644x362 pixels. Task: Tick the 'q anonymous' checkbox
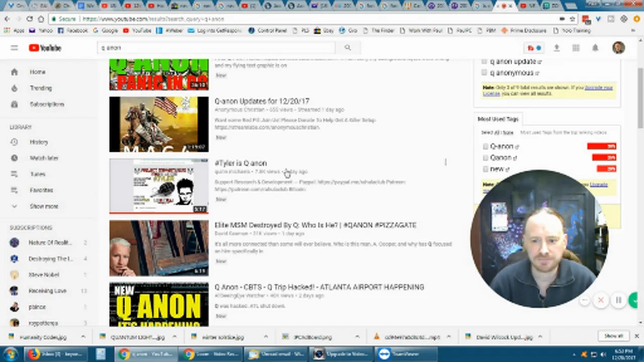click(485, 73)
